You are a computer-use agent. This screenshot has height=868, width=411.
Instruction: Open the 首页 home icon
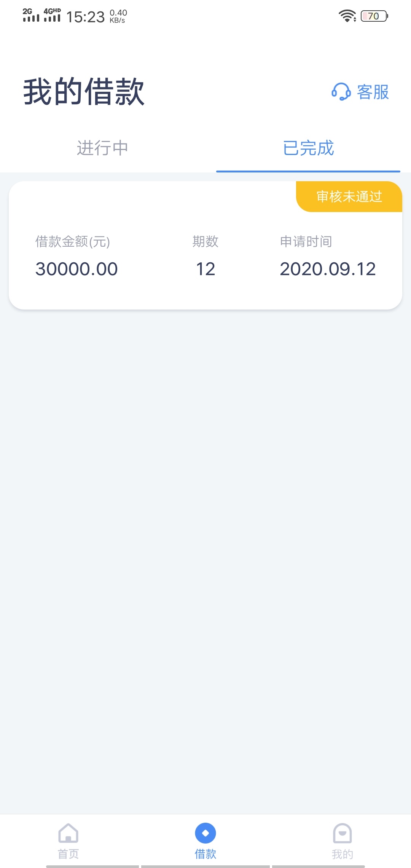68,833
